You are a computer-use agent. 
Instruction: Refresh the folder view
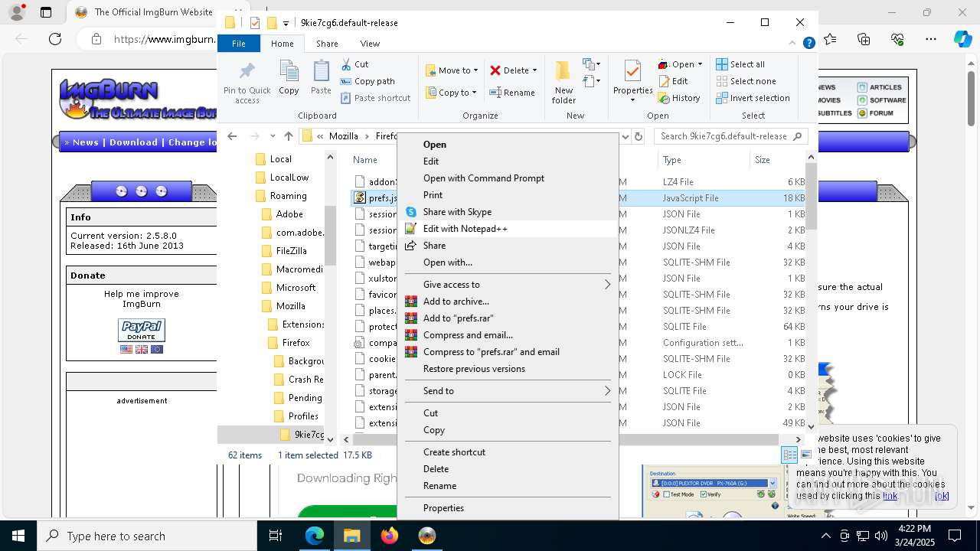(639, 136)
